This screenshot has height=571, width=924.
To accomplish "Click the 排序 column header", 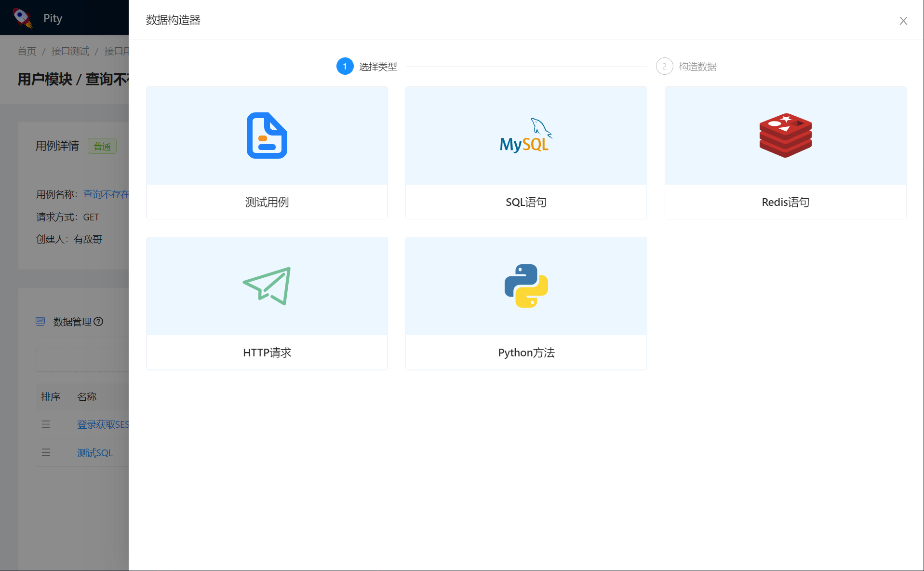I will (51, 396).
